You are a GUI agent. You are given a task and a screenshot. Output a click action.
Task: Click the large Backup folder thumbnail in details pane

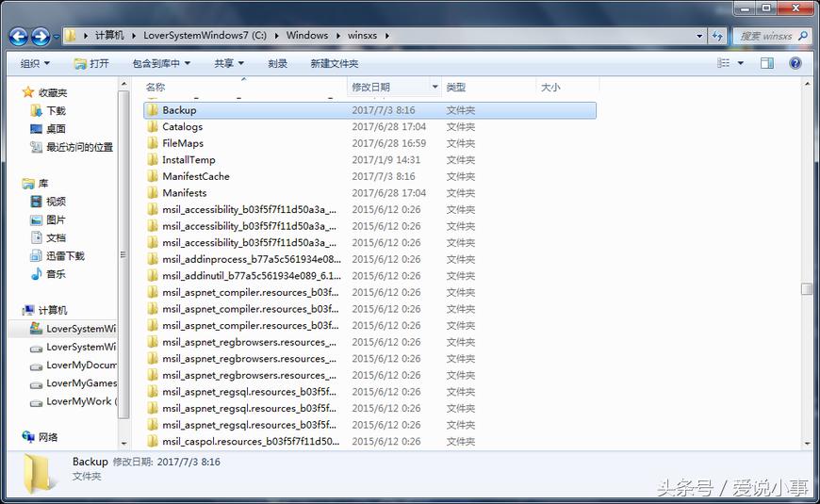[x=39, y=474]
